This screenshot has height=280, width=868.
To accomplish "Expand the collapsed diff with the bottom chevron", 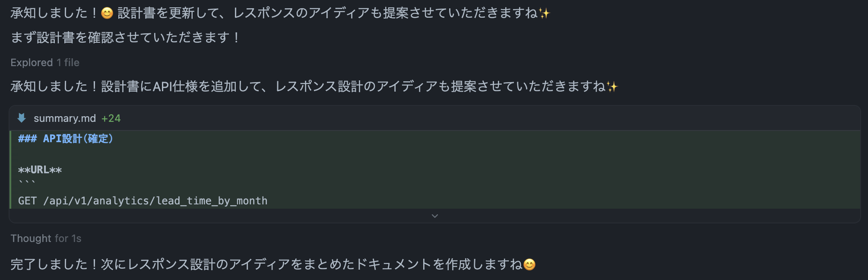I will click(x=434, y=215).
